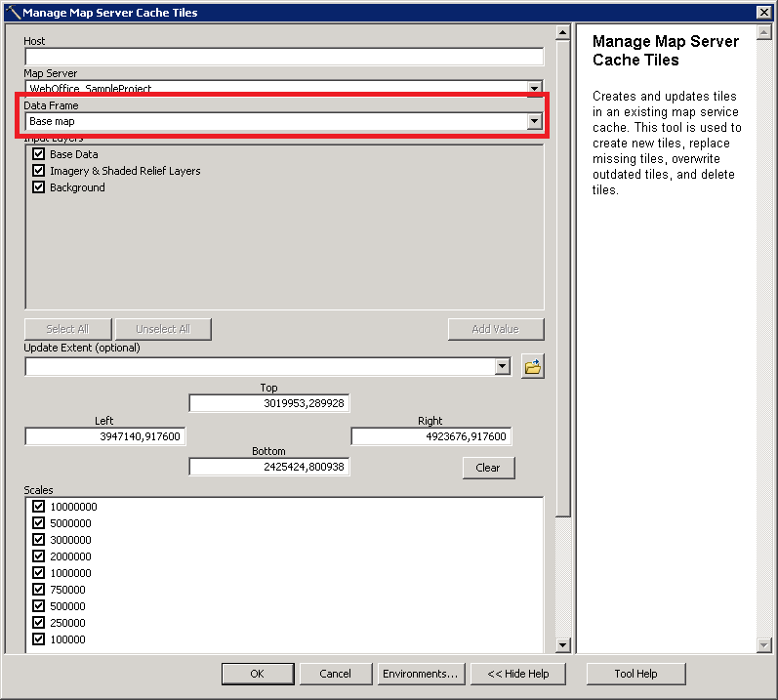Viewport: 778px width, 700px height.
Task: Click the OK button
Action: tap(257, 674)
